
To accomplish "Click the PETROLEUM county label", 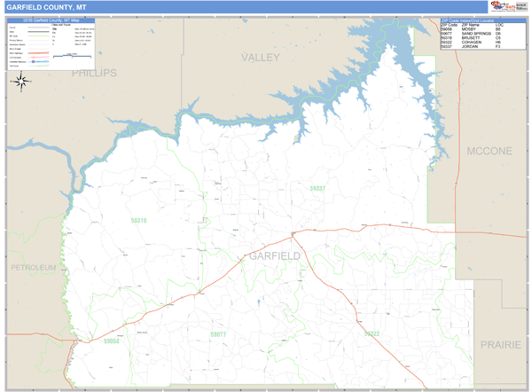I will click(33, 267).
